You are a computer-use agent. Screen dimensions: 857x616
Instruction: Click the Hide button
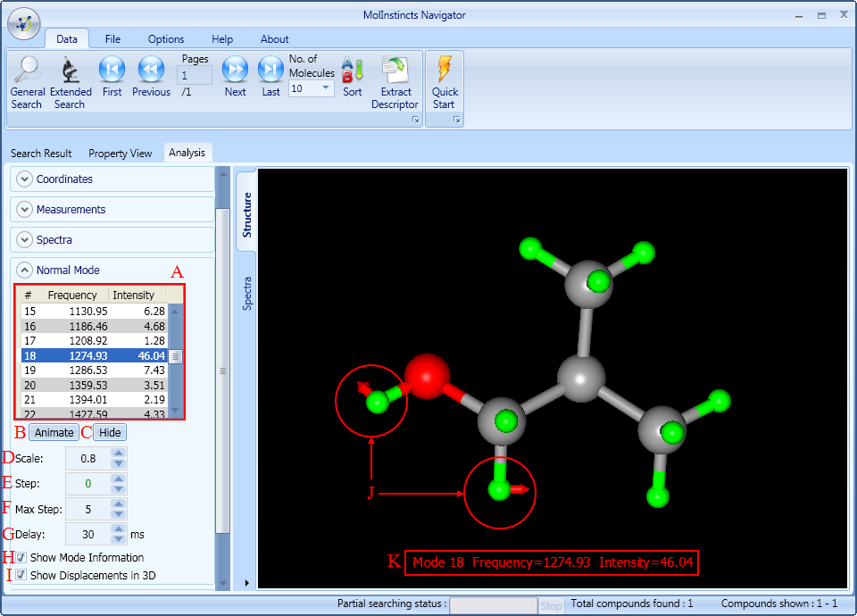coord(110,432)
